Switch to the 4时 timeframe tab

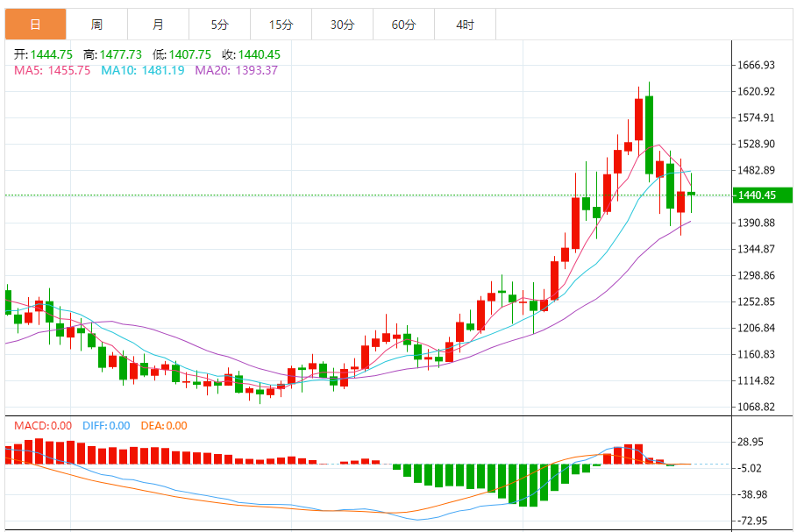click(465, 25)
